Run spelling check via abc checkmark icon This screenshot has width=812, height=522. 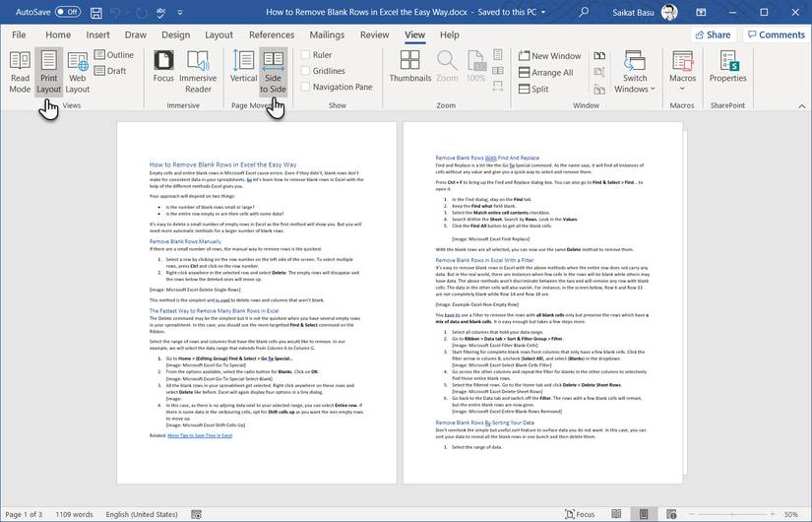[x=160, y=12]
